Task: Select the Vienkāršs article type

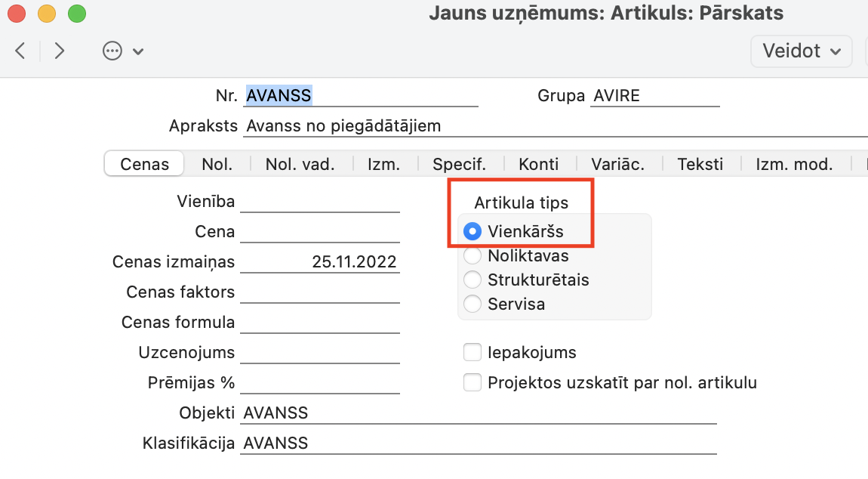Action: click(473, 231)
